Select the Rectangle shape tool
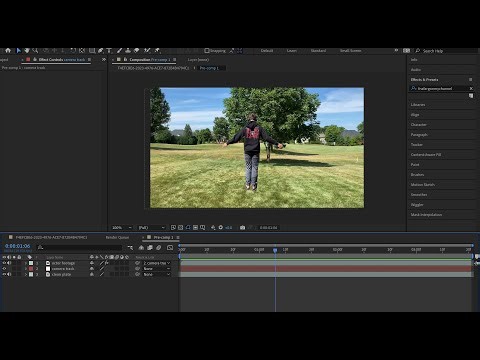 click(x=92, y=50)
